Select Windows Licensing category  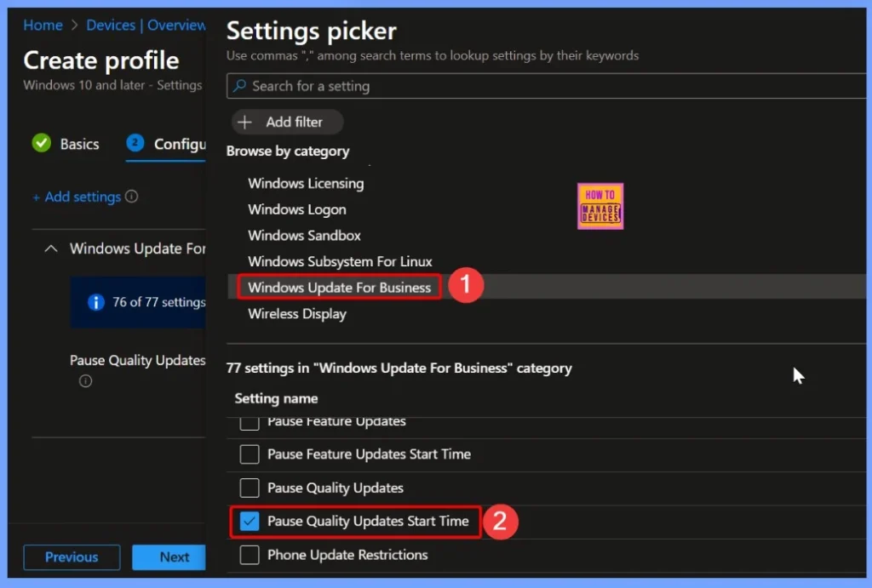[x=306, y=184]
